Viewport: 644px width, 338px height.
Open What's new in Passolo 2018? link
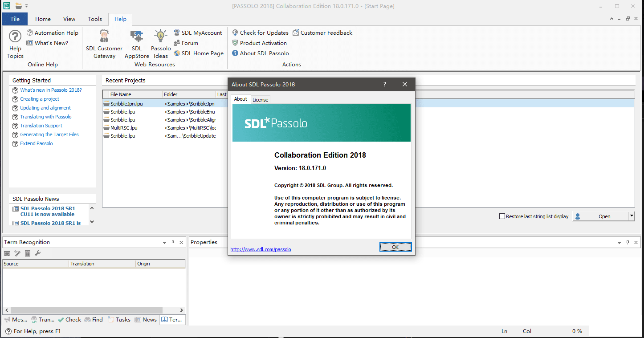[x=51, y=90]
